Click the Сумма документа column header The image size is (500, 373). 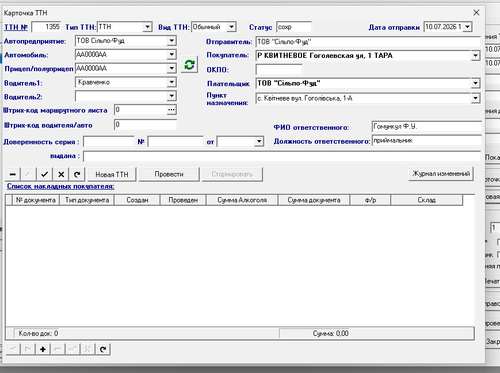point(314,200)
